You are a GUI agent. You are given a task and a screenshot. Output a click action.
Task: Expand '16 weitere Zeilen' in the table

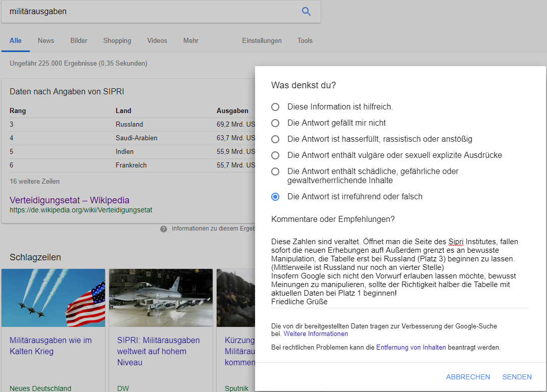34,182
